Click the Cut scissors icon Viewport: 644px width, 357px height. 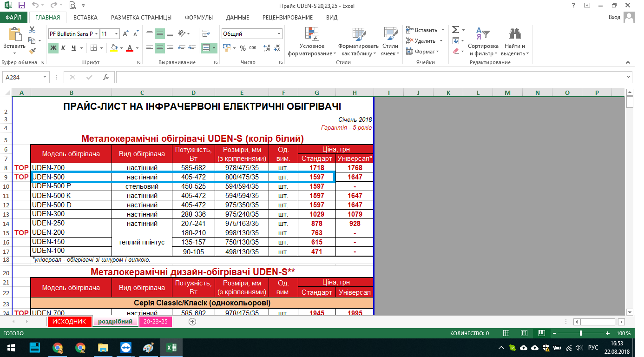click(x=32, y=30)
